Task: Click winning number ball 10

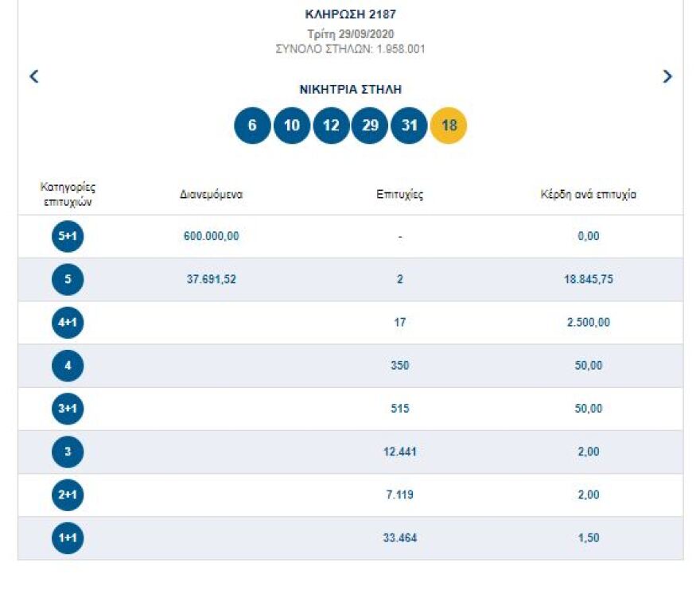Action: (x=291, y=126)
